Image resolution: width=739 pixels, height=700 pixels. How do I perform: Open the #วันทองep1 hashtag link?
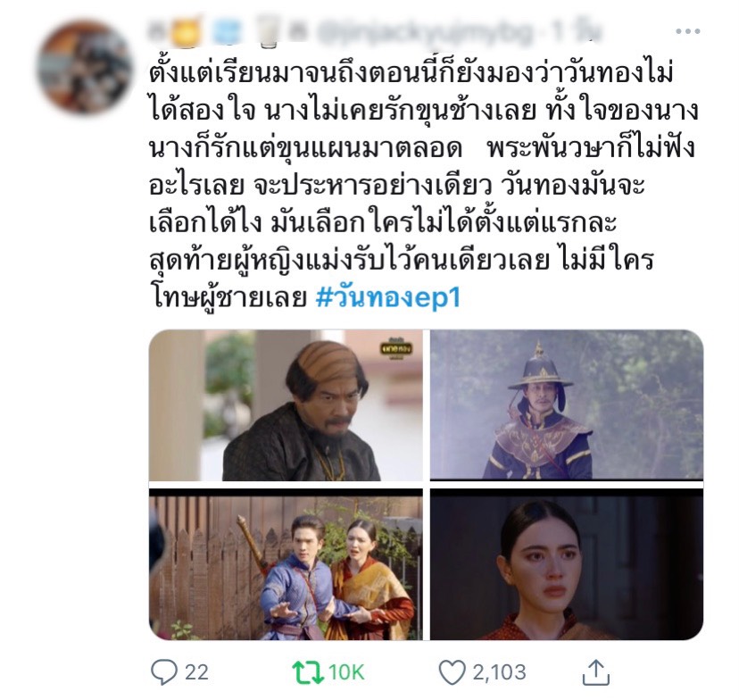tap(387, 297)
